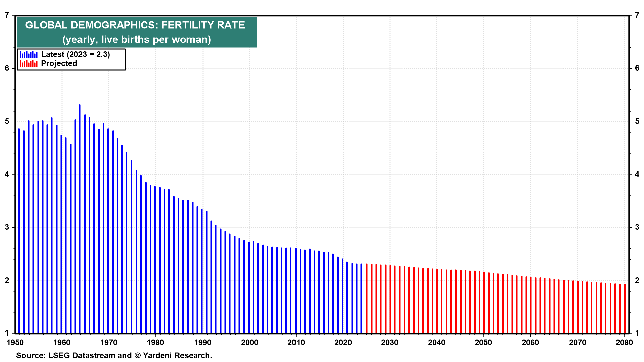This screenshot has width=644, height=362.
Task: Click the first red projected bar
Action: pos(367,298)
